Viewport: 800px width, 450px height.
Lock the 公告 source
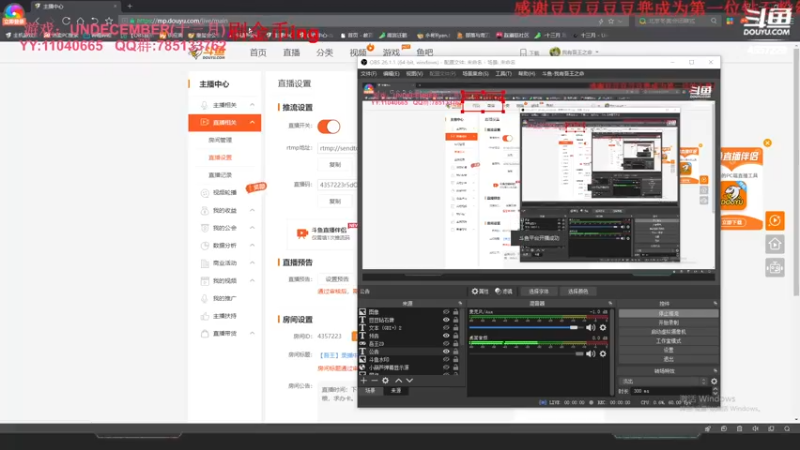(x=456, y=352)
